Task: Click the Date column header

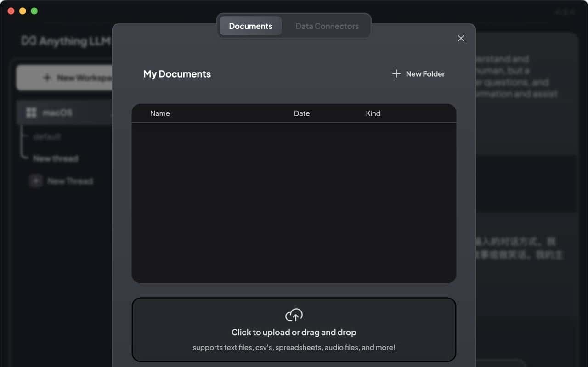Action: click(301, 113)
